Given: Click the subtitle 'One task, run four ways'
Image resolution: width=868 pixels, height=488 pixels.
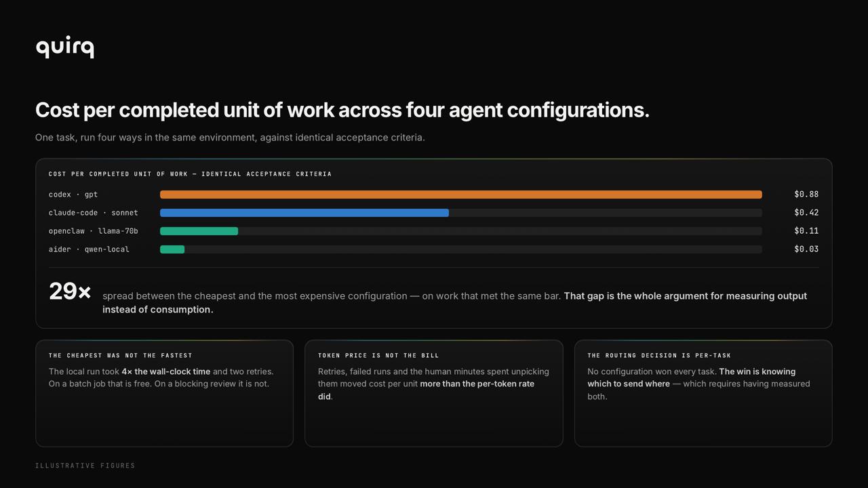Looking at the screenshot, I should (x=230, y=138).
